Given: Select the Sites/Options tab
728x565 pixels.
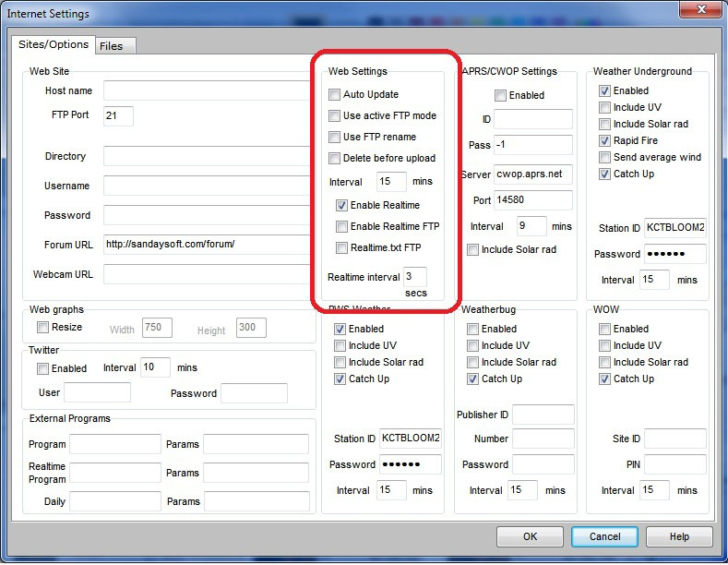Looking at the screenshot, I should pyautogui.click(x=54, y=44).
